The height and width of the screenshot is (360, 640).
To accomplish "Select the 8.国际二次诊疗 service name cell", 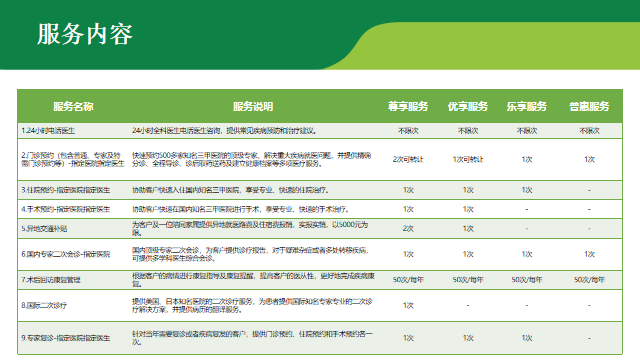I will pos(44,305).
